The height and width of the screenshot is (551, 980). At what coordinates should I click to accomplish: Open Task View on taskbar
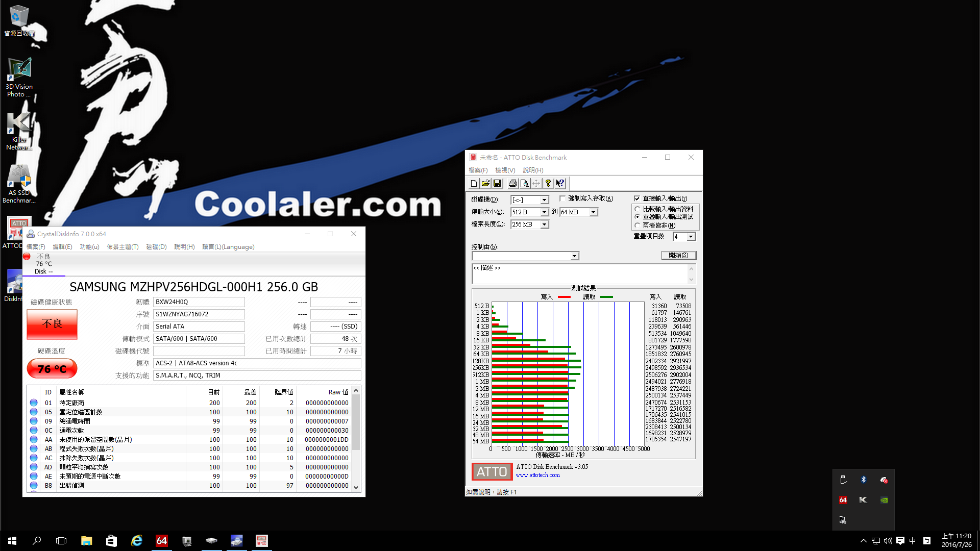[x=61, y=541]
